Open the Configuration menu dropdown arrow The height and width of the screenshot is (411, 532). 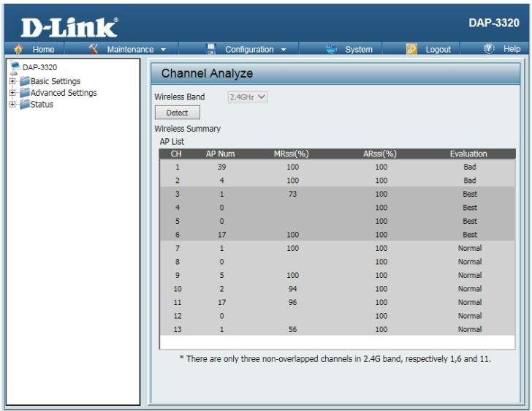point(284,50)
